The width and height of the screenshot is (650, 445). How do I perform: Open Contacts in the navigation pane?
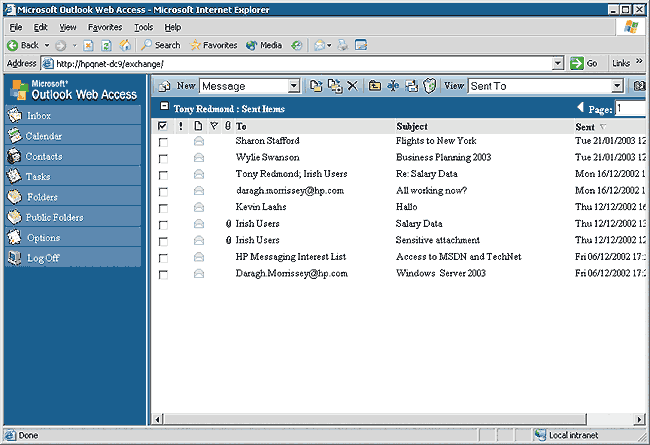click(x=44, y=156)
